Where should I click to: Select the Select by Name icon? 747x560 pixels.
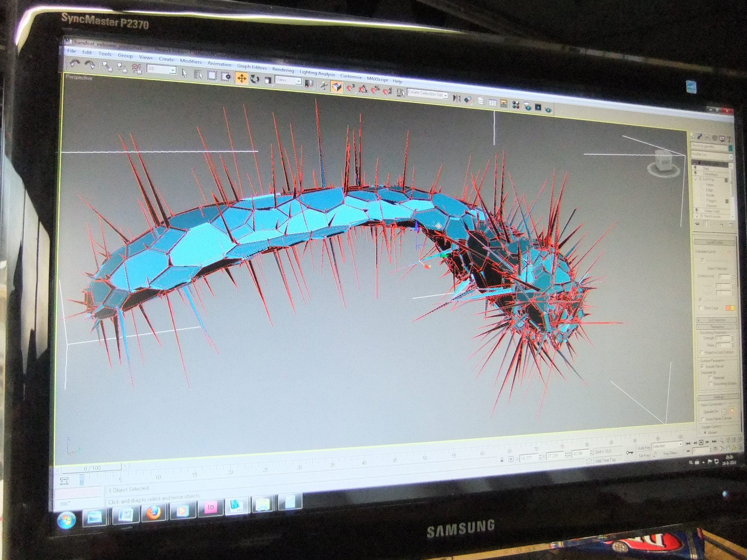(198, 75)
